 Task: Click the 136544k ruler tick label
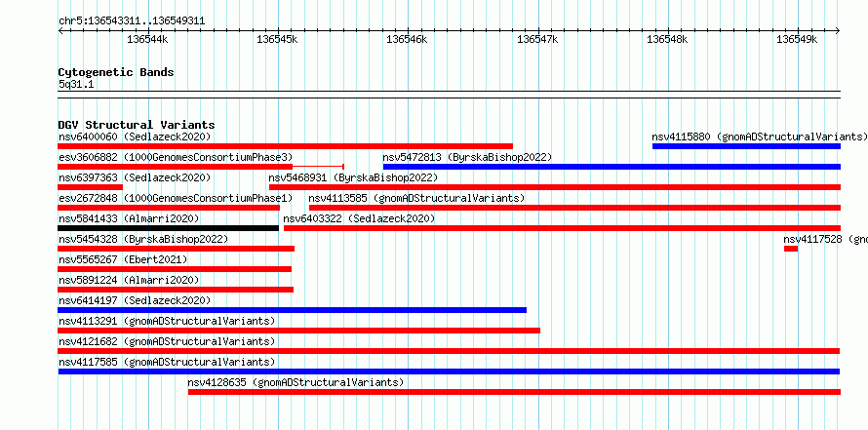point(148,40)
